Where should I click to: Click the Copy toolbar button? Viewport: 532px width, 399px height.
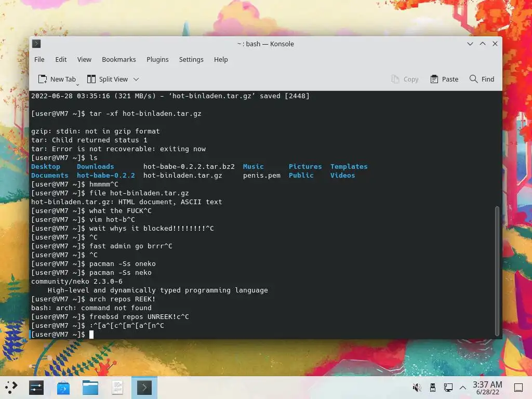tap(405, 79)
